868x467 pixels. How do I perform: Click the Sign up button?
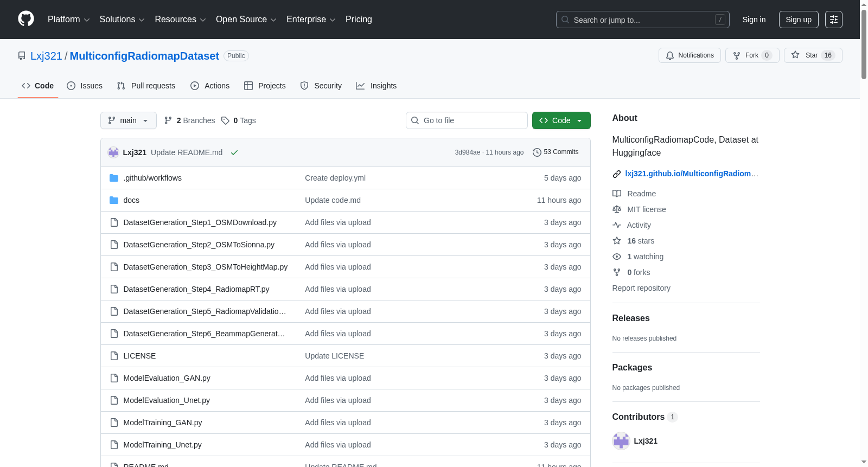(x=799, y=20)
